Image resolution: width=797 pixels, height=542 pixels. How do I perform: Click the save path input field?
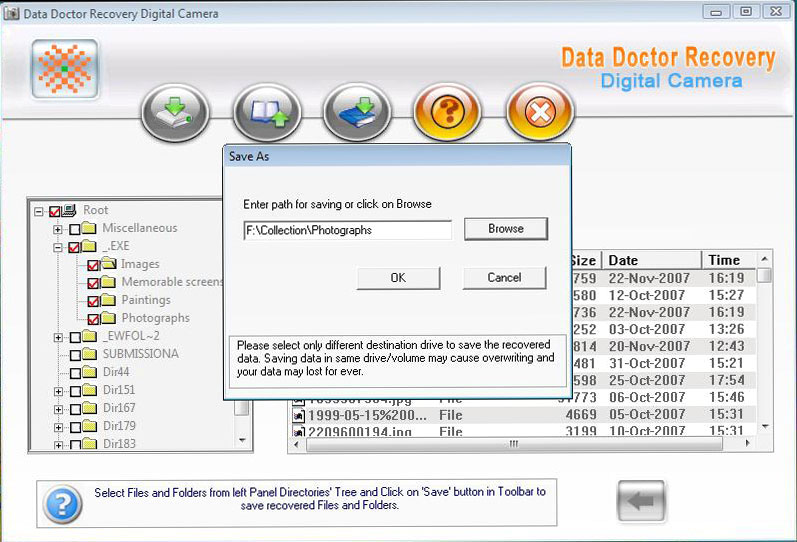coord(348,230)
